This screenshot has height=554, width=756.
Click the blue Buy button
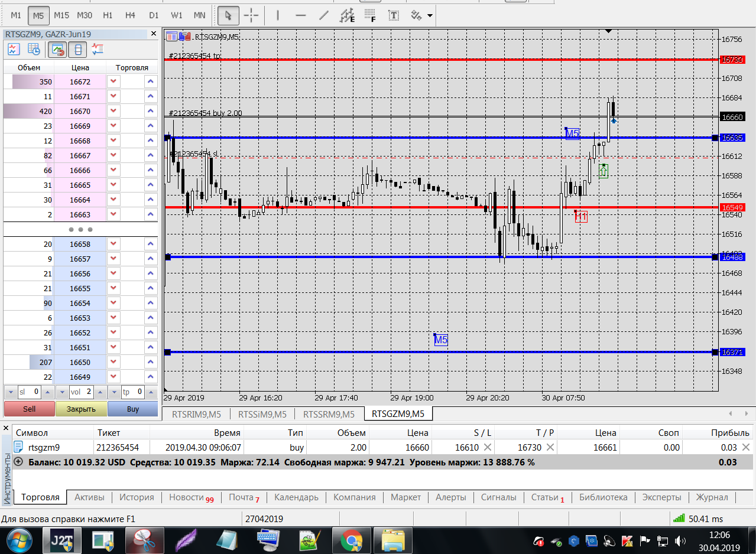(132, 409)
